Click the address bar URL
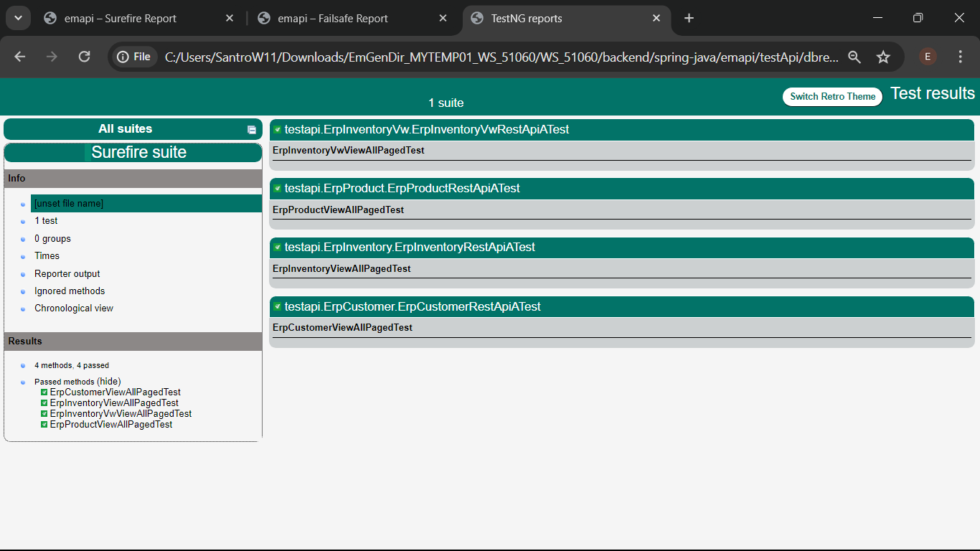Image resolution: width=980 pixels, height=551 pixels. point(501,57)
